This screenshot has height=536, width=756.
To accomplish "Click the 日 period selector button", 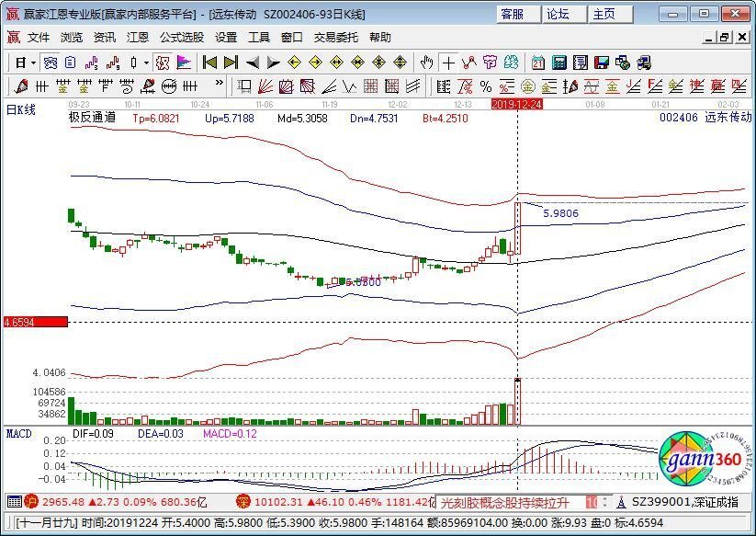I will [21, 63].
